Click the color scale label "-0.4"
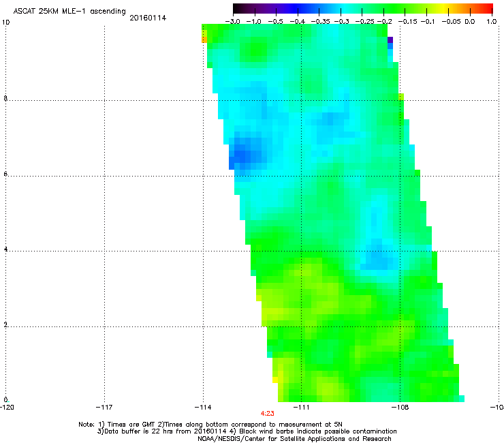This screenshot has width=504, height=443. pos(298,22)
